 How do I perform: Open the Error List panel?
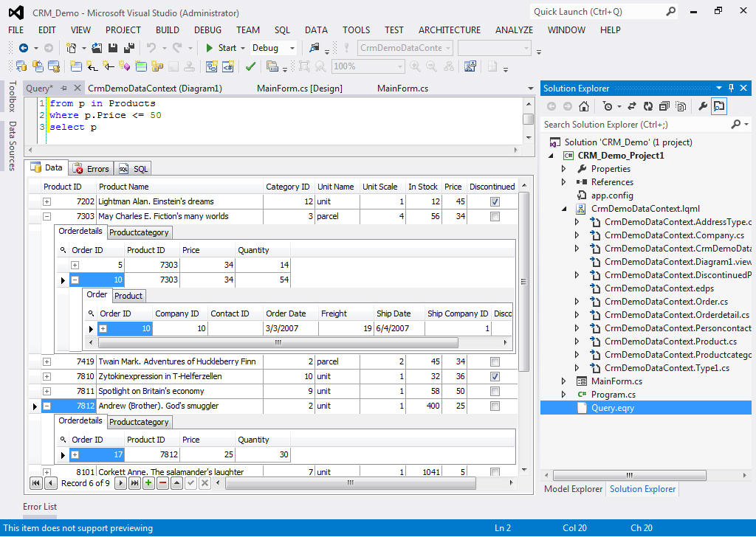click(40, 507)
